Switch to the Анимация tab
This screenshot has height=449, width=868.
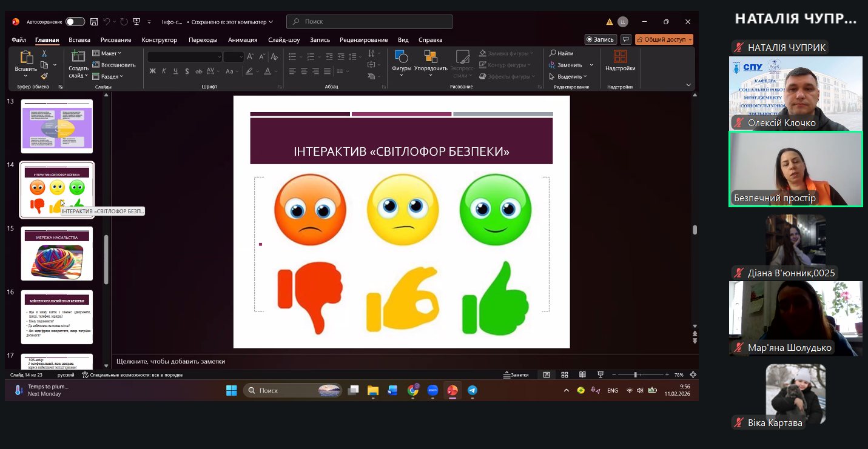coord(243,40)
